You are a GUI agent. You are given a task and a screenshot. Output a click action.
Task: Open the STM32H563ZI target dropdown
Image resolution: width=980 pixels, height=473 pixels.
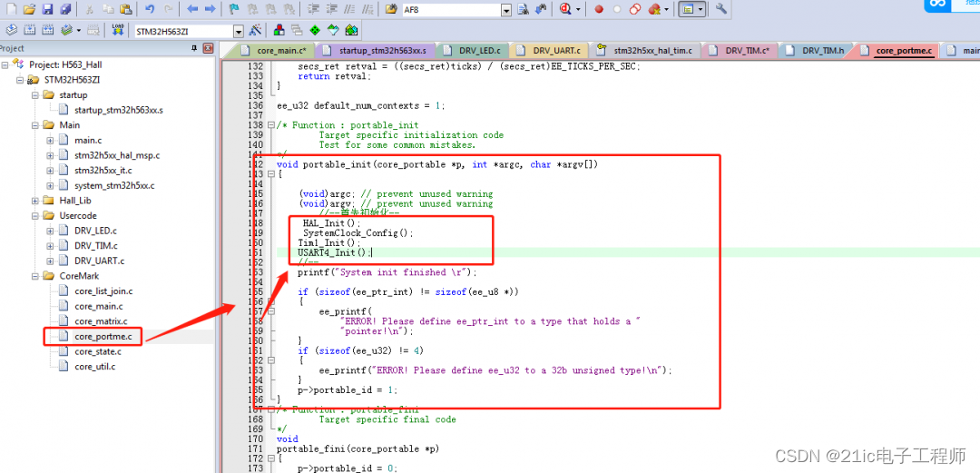click(x=238, y=31)
